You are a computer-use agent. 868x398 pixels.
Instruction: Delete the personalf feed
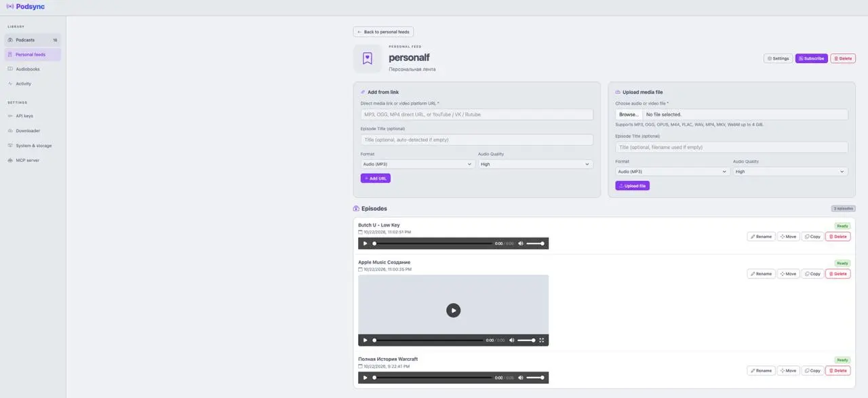[x=843, y=58]
